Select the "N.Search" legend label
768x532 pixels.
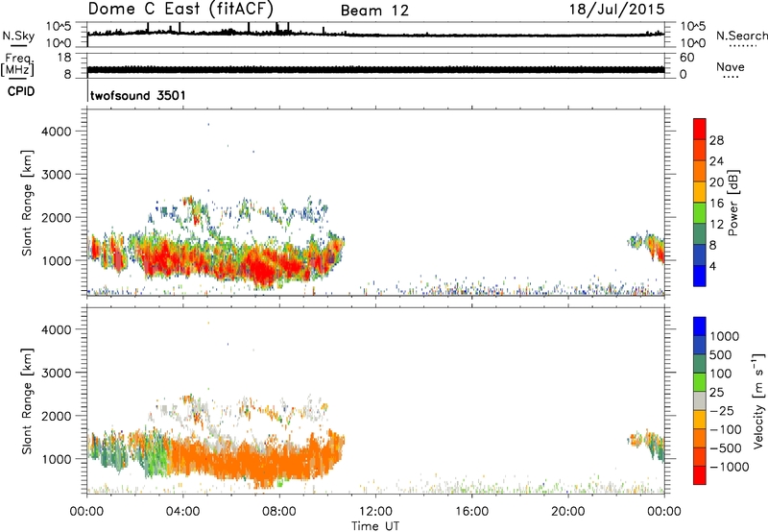click(741, 36)
